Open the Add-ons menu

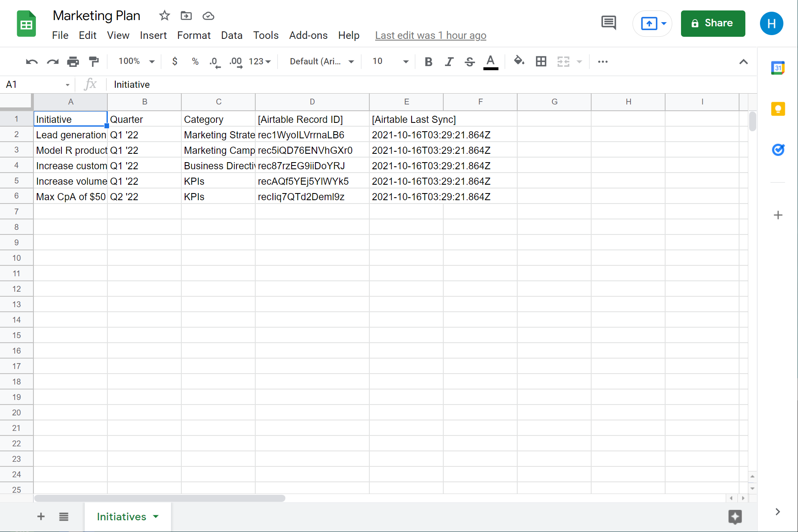[x=308, y=36]
